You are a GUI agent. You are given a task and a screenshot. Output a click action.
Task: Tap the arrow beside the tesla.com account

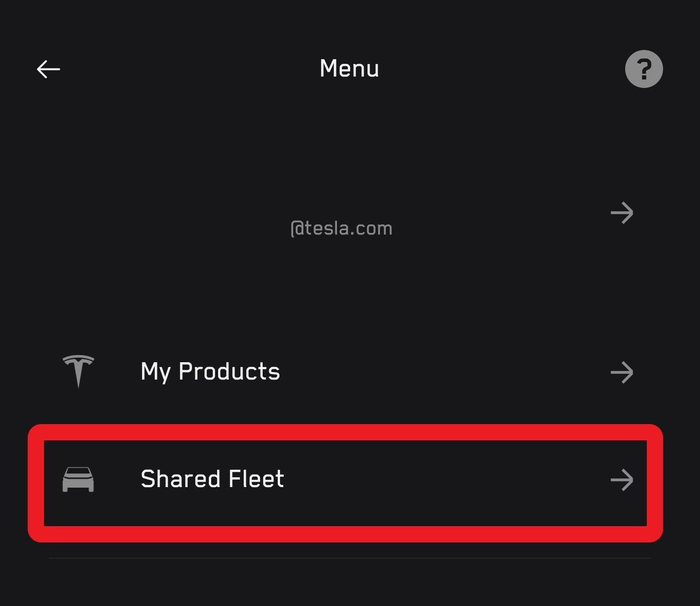point(622,213)
